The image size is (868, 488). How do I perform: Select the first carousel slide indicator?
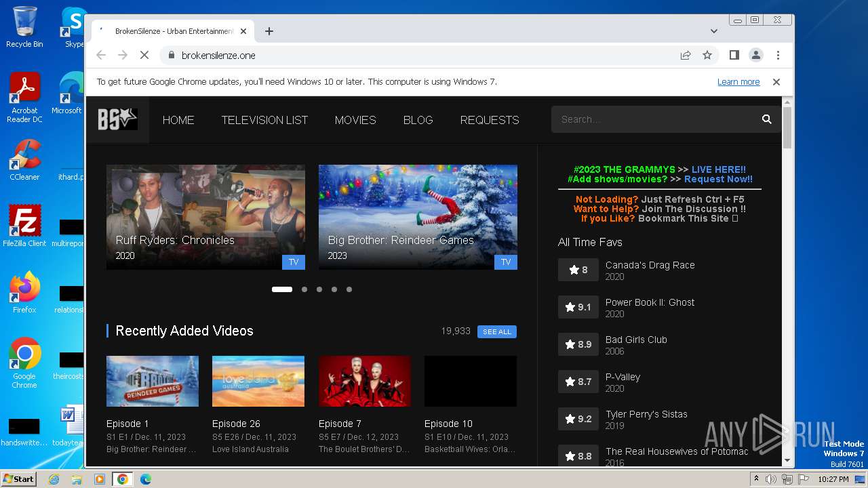[x=282, y=289]
